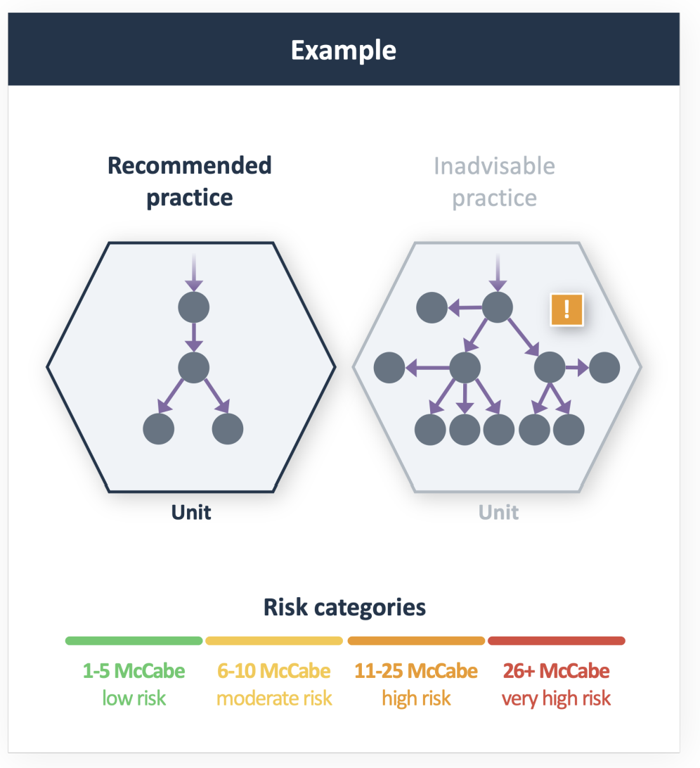
Task: Select the red very high risk bar
Action: (x=557, y=641)
